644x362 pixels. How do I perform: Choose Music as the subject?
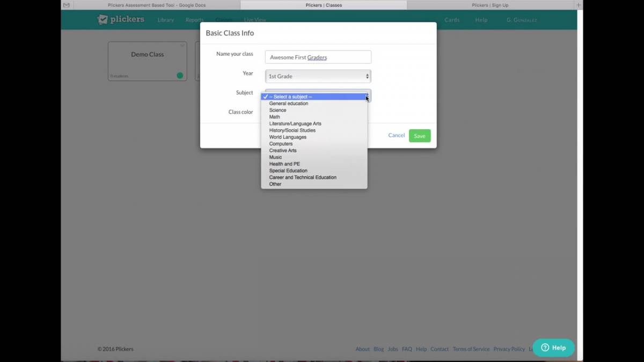pyautogui.click(x=314, y=157)
